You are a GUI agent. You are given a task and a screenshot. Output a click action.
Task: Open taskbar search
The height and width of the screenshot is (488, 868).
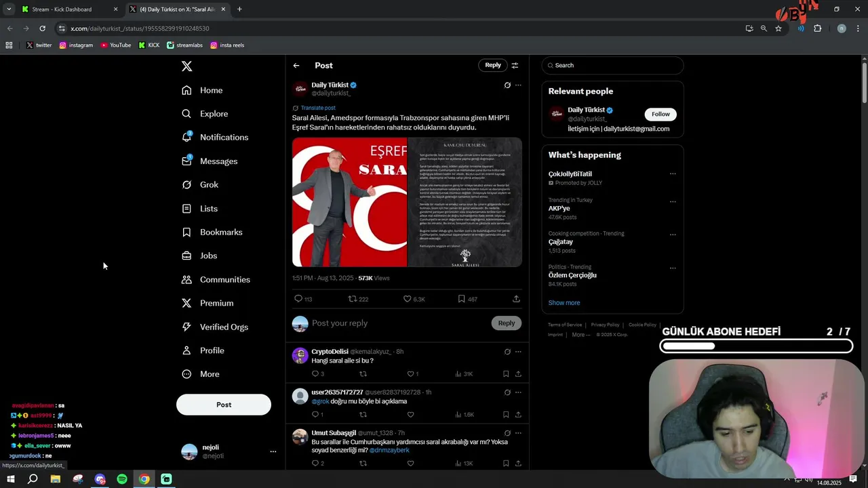[33, 479]
